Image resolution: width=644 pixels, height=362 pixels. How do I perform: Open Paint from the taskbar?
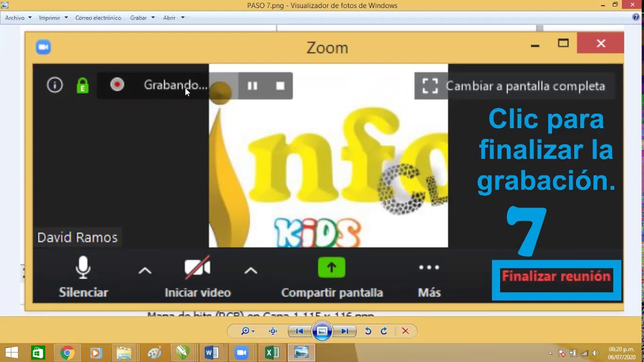click(154, 353)
